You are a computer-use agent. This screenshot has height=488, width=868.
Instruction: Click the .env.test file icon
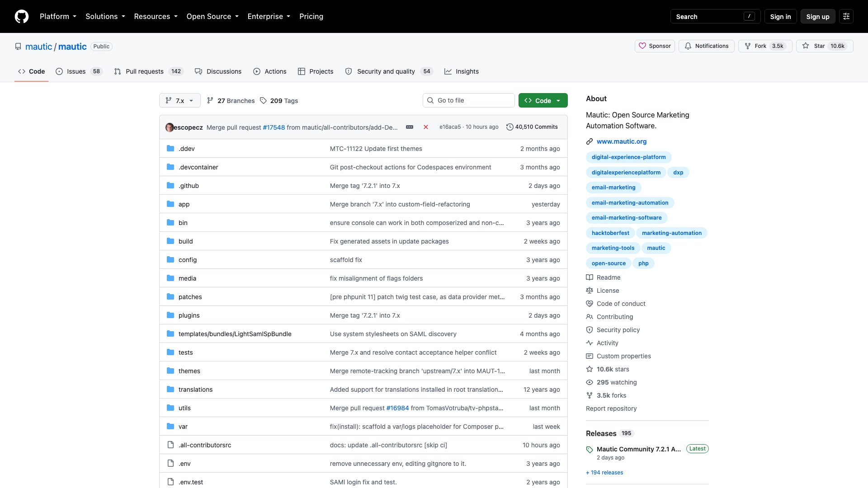(x=170, y=482)
